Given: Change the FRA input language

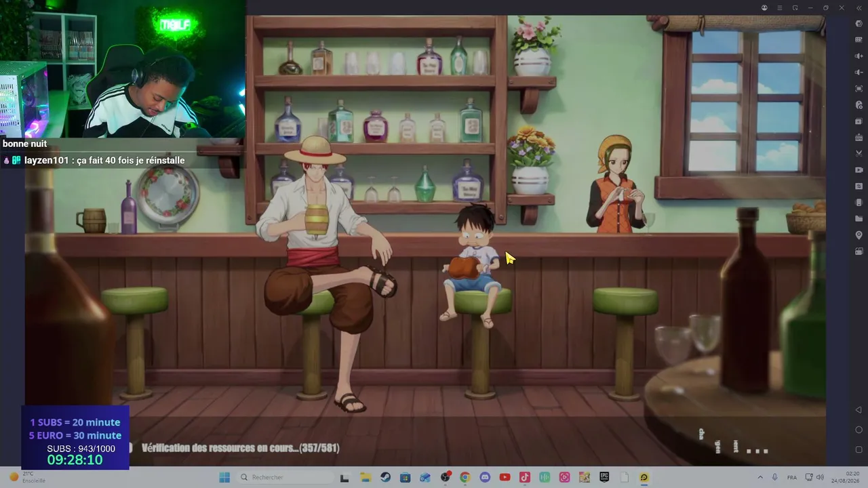Looking at the screenshot, I should (791, 477).
